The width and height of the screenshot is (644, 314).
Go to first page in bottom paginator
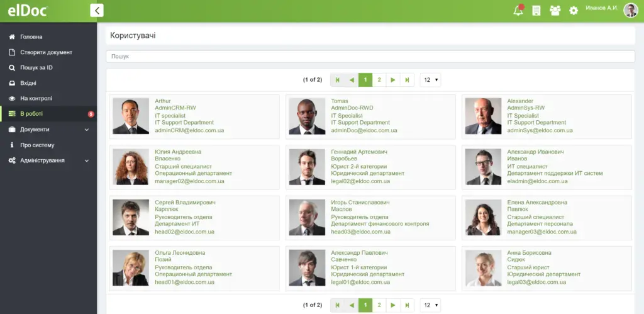coord(338,305)
